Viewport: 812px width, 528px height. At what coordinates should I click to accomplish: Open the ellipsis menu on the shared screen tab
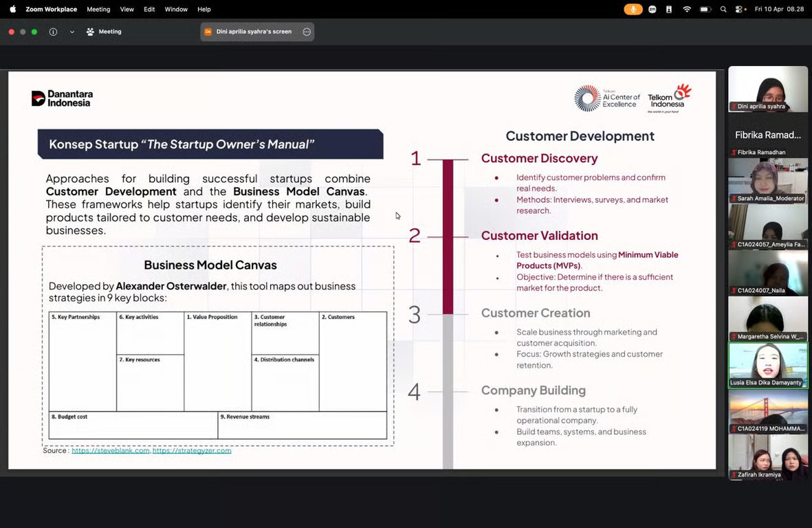tap(306, 32)
